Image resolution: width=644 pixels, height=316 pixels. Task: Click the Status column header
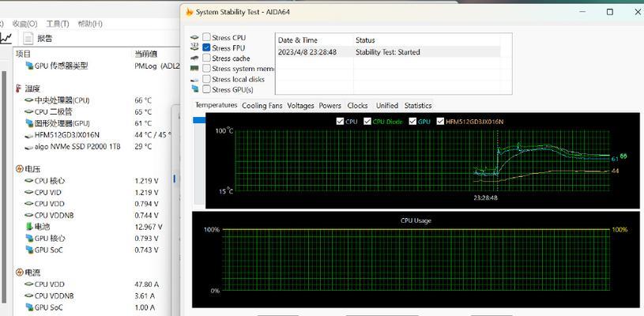click(365, 39)
